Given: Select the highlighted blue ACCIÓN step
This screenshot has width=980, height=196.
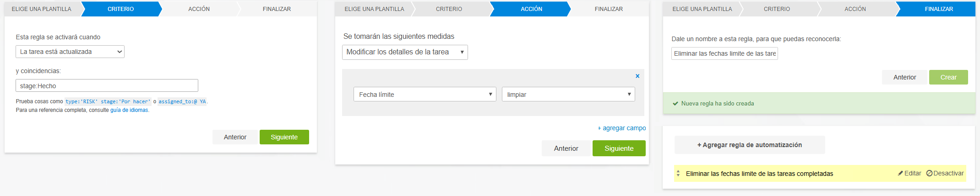Looking at the screenshot, I should pyautogui.click(x=531, y=9).
